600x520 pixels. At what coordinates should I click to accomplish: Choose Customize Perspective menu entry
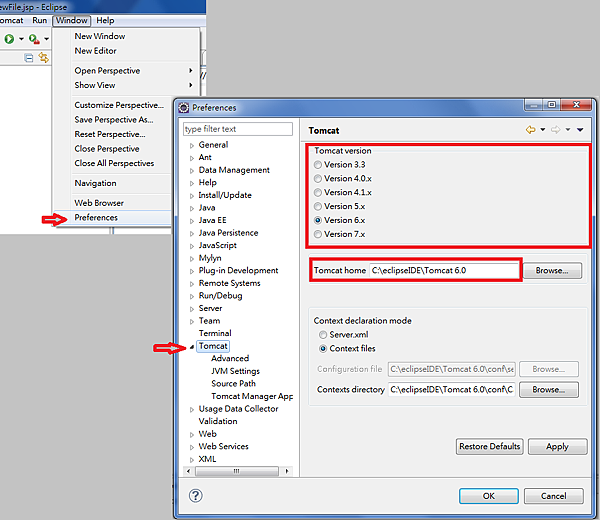(x=119, y=105)
